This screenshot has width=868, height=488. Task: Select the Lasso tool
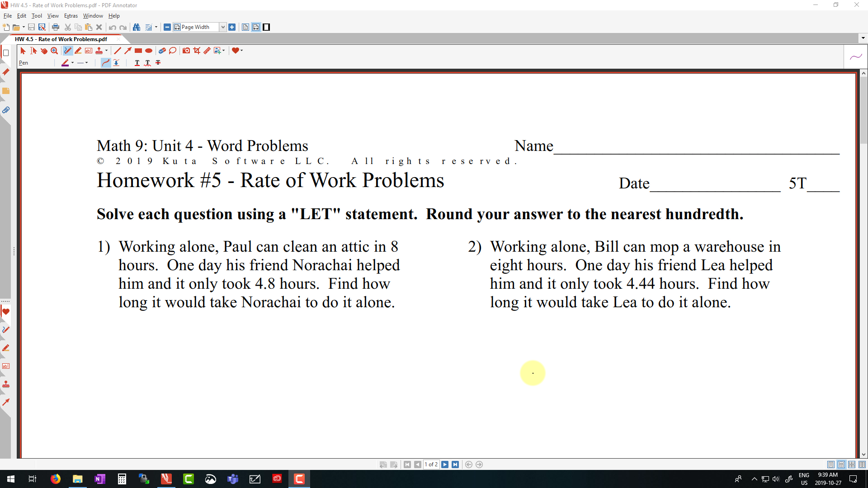173,51
